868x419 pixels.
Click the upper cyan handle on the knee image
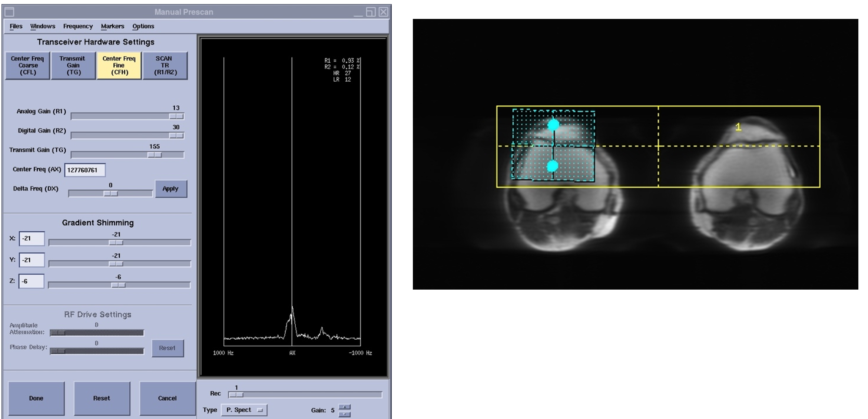553,125
